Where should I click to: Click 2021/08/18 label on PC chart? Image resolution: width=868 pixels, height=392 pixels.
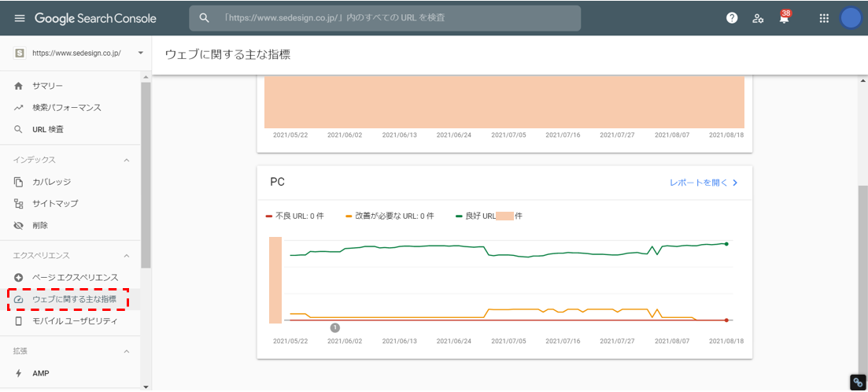pyautogui.click(x=726, y=341)
